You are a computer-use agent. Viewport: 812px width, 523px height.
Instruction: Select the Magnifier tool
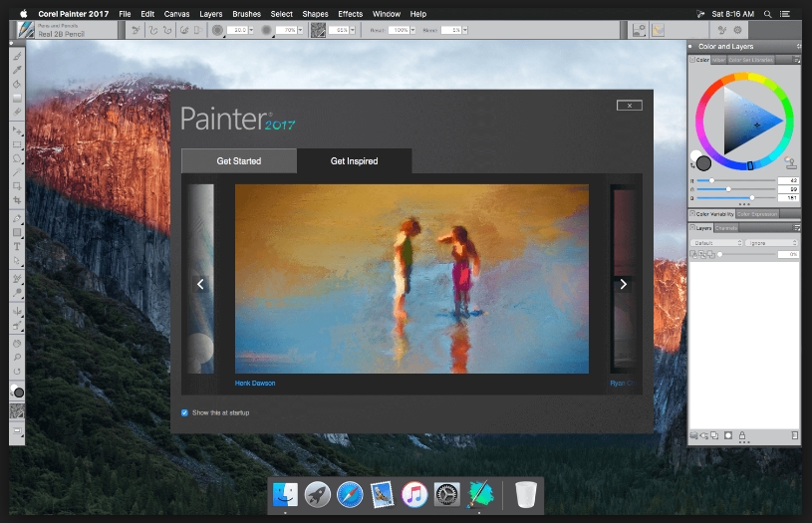17,358
